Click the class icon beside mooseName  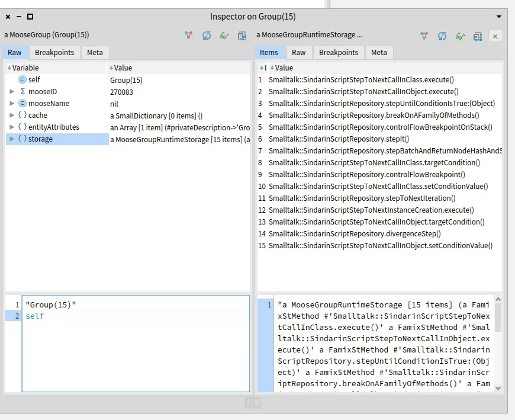[22, 103]
